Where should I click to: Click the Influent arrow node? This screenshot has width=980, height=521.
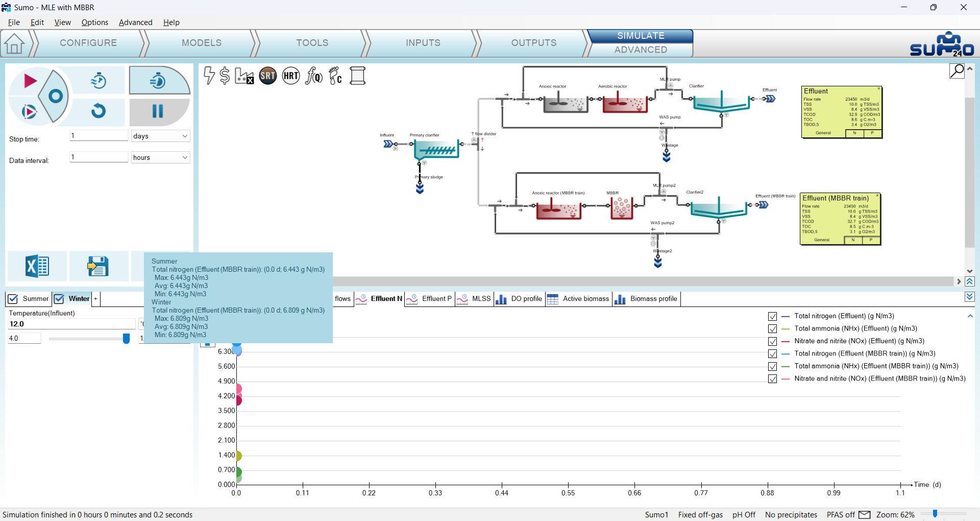tap(388, 144)
